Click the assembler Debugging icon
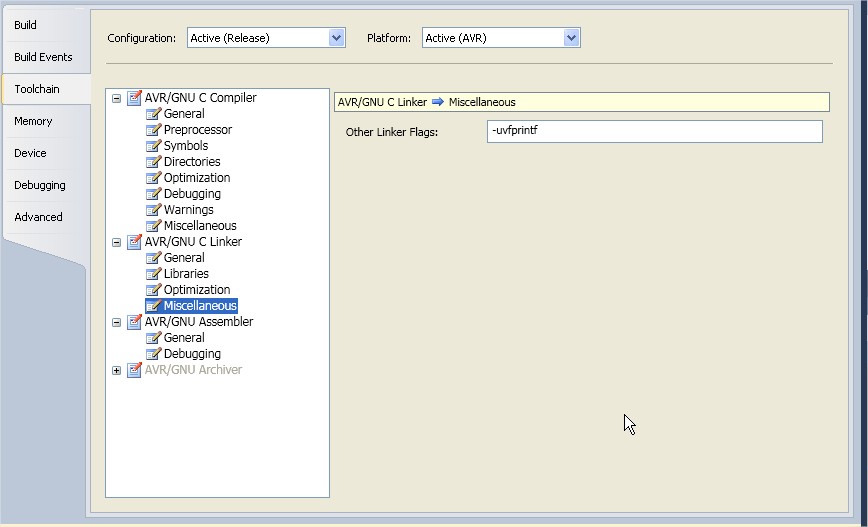Image resolution: width=868 pixels, height=527 pixels. 153,354
